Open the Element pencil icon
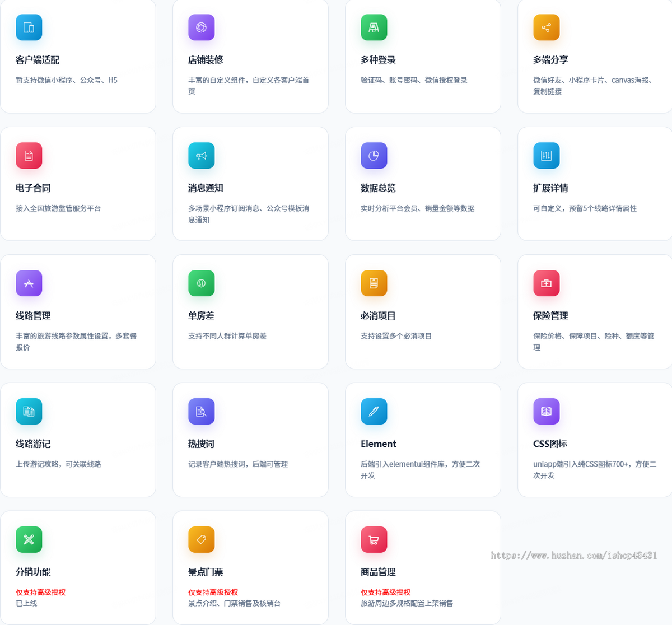Viewport: 672px width, 625px height. click(x=374, y=412)
